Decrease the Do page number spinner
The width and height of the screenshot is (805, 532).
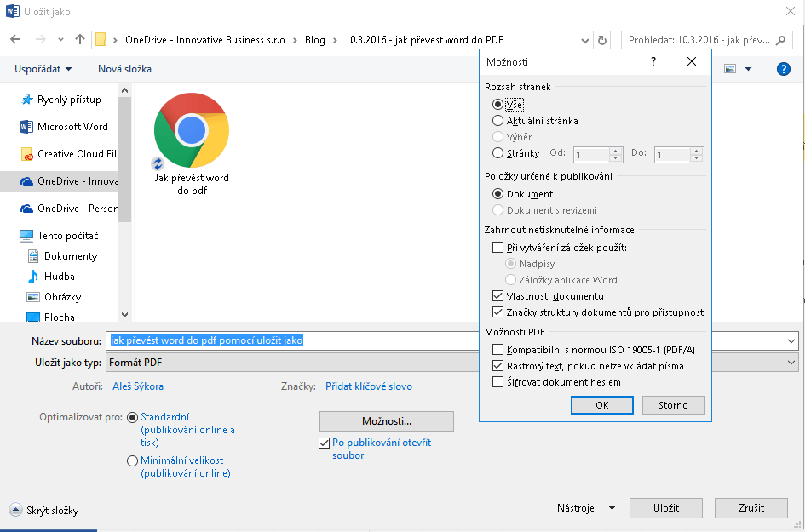click(696, 158)
